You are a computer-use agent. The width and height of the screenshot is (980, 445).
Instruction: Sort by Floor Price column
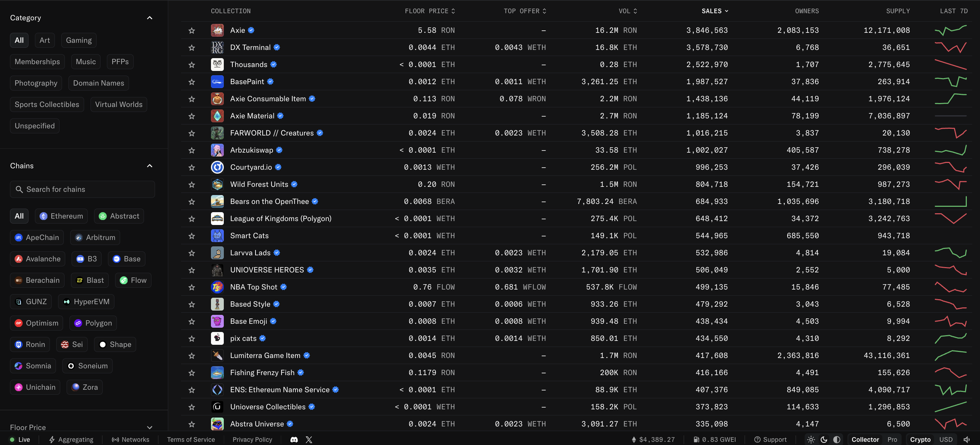point(429,11)
